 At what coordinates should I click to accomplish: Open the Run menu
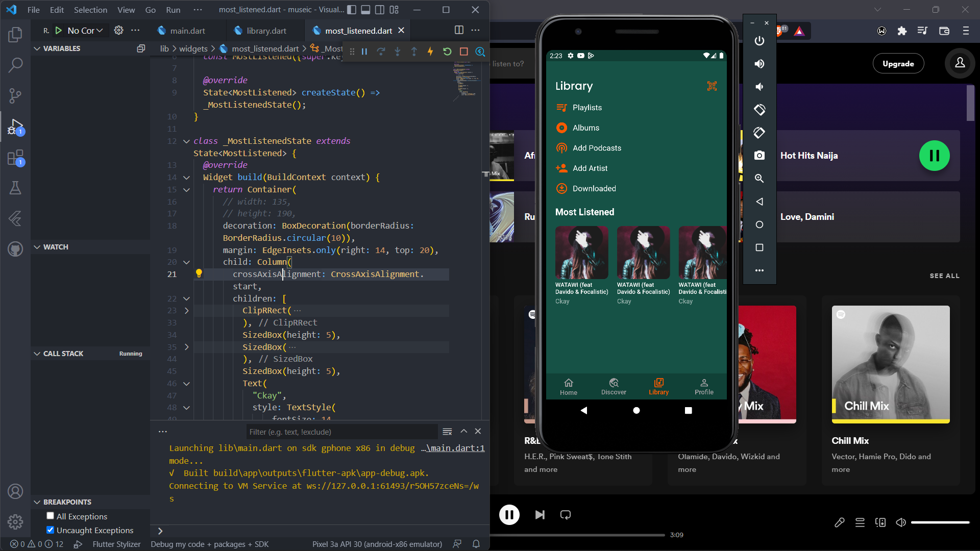[x=173, y=10]
